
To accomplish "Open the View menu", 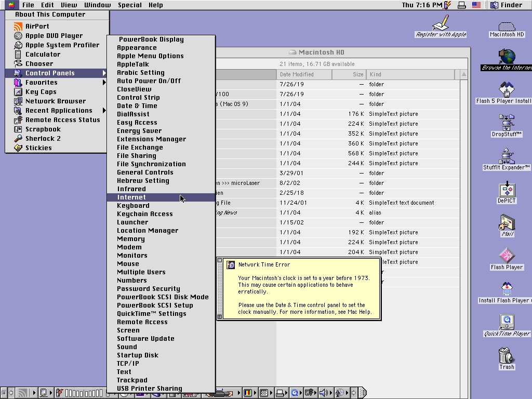I will click(69, 5).
